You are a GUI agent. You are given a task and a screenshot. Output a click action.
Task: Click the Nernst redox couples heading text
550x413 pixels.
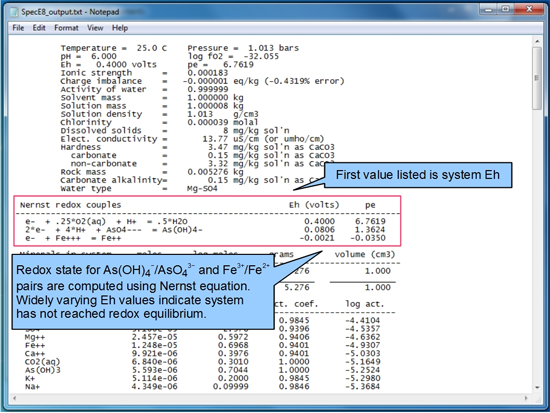70,205
